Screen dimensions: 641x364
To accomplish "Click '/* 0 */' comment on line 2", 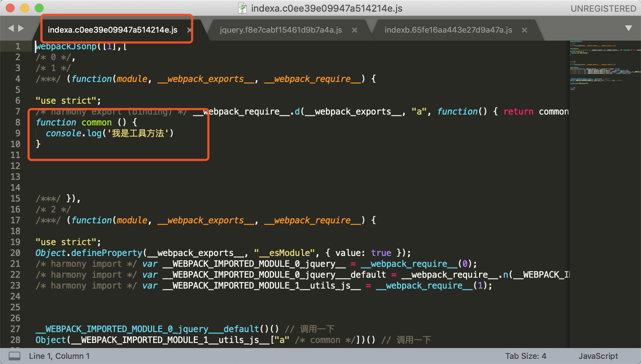I will coord(53,57).
